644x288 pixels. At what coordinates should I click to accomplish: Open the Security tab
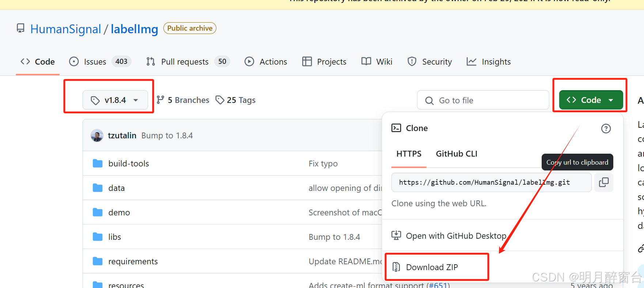tap(430, 62)
